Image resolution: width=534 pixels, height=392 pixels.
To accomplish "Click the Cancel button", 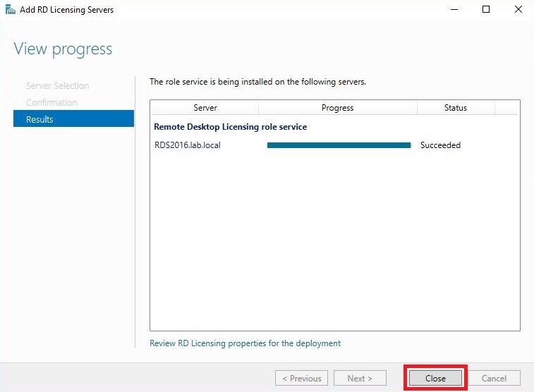I will click(494, 378).
